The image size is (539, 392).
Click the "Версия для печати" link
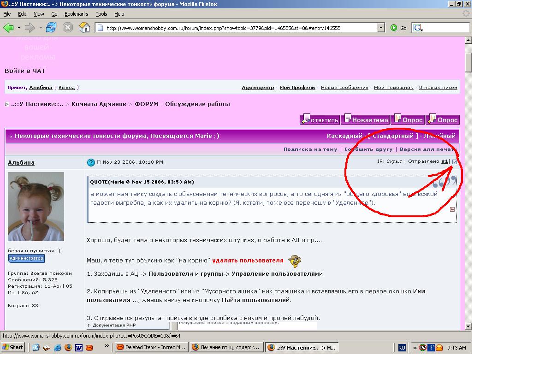pos(428,149)
